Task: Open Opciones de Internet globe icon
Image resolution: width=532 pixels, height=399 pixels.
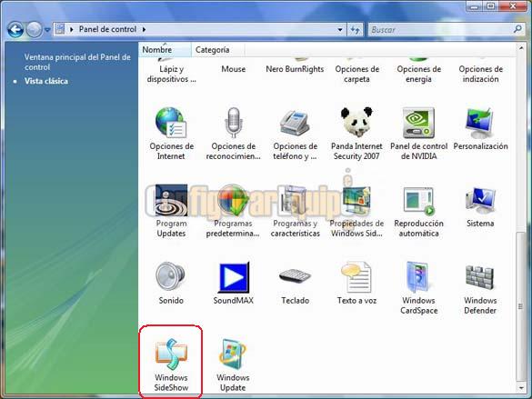Action: tap(171, 123)
